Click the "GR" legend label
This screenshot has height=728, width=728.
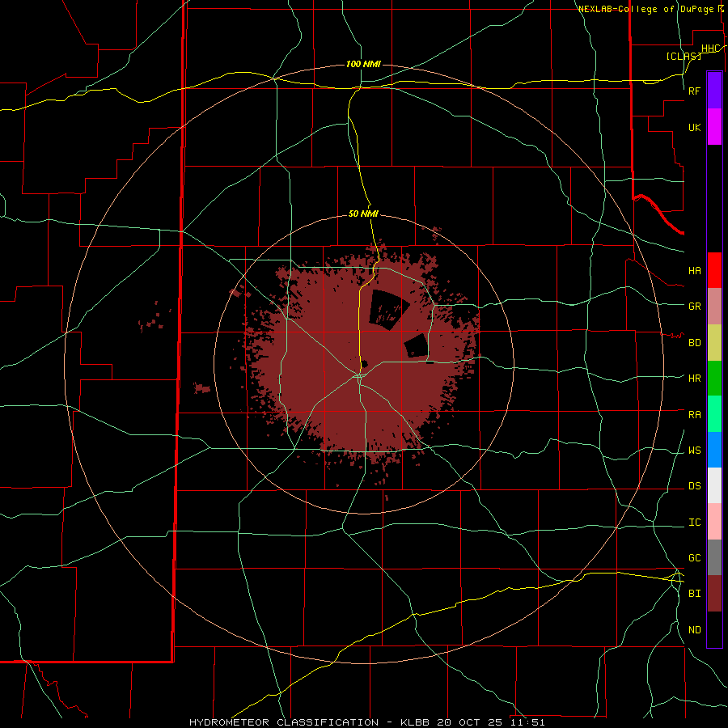pos(695,307)
